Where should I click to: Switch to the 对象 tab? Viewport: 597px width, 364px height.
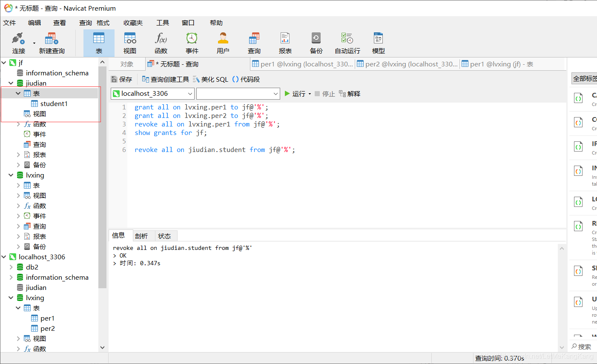(127, 64)
